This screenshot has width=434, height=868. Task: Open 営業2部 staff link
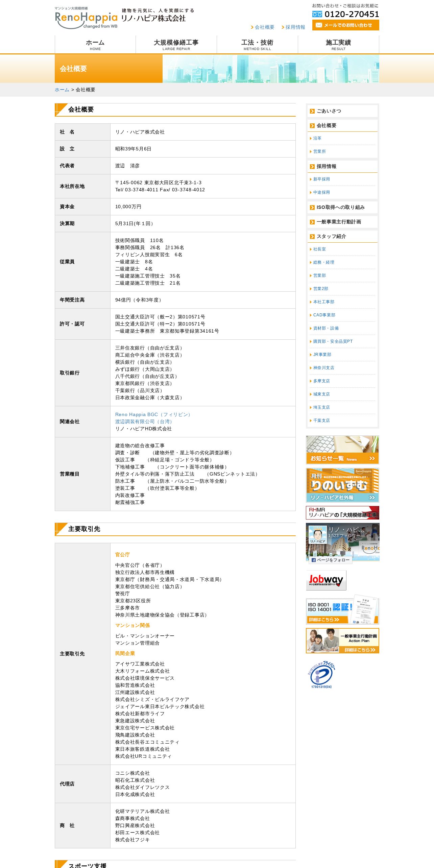[320, 289]
